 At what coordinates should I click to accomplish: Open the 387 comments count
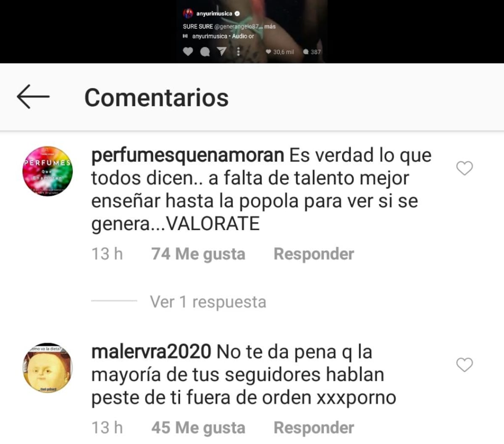[312, 52]
